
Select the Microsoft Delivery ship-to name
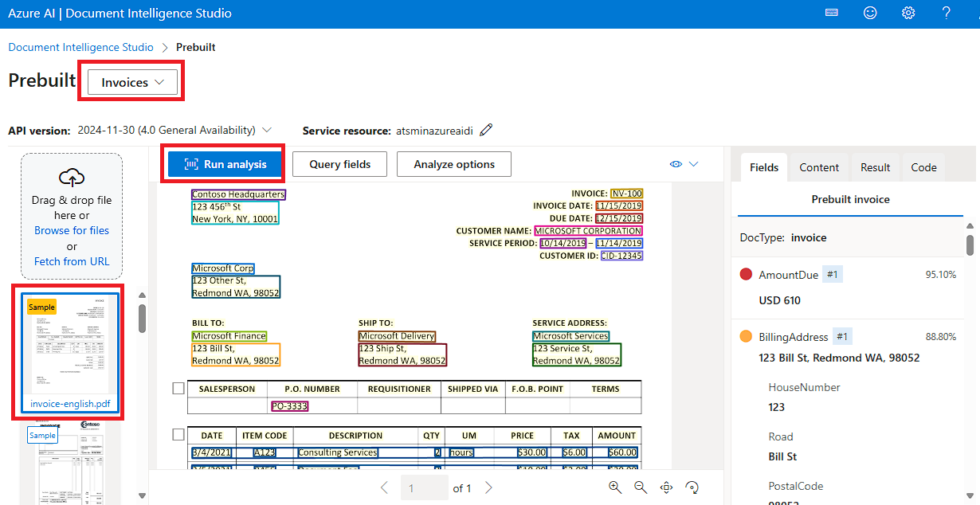[397, 336]
